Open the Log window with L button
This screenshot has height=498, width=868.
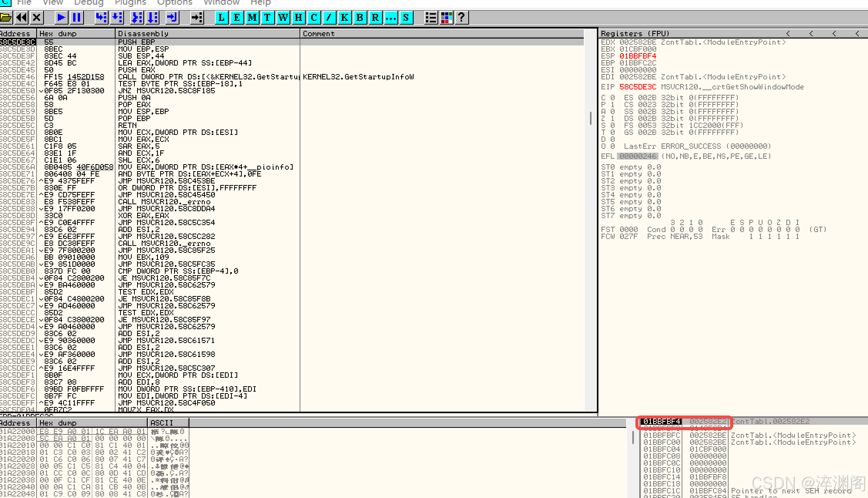click(221, 17)
